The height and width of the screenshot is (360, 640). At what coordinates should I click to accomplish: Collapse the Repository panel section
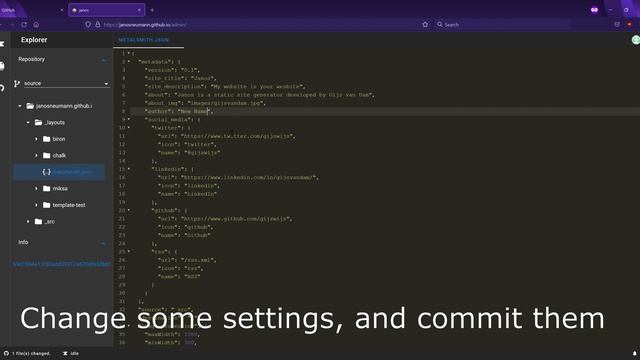pos(104,60)
